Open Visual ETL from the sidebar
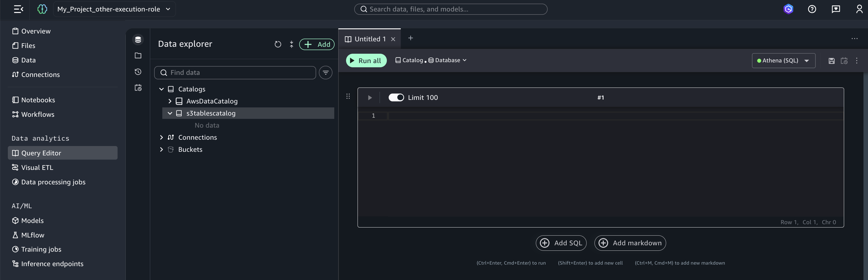This screenshot has width=868, height=280. pos(37,167)
